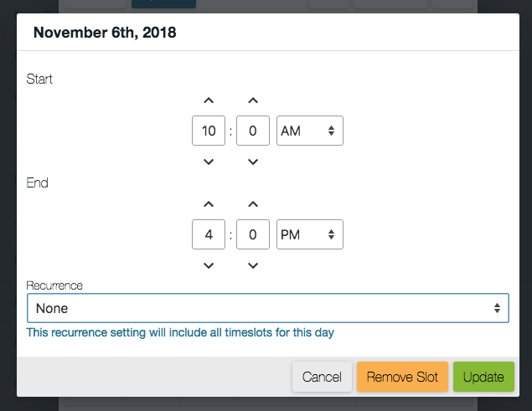Click the End hour field showing 4

[209, 235]
